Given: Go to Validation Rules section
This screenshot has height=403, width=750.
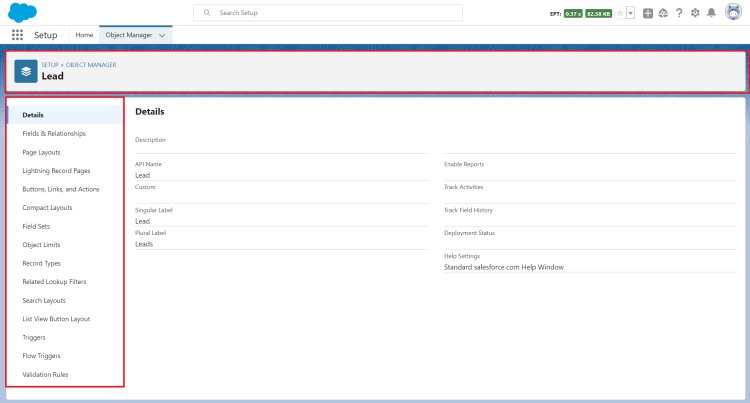Looking at the screenshot, I should click(x=46, y=375).
